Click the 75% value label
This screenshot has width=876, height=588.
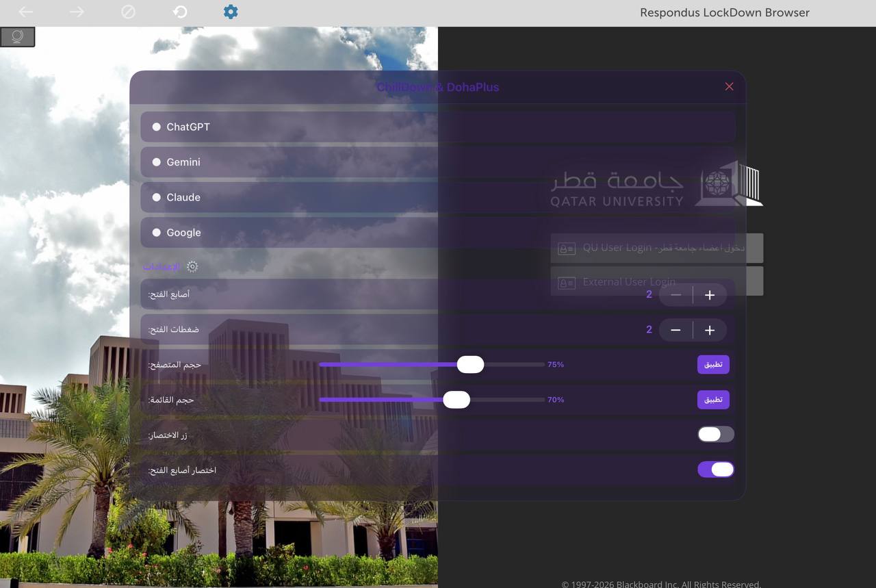point(556,365)
